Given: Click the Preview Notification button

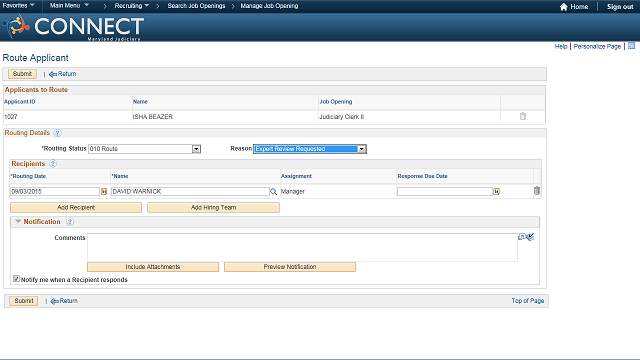Looking at the screenshot, I should tap(290, 267).
